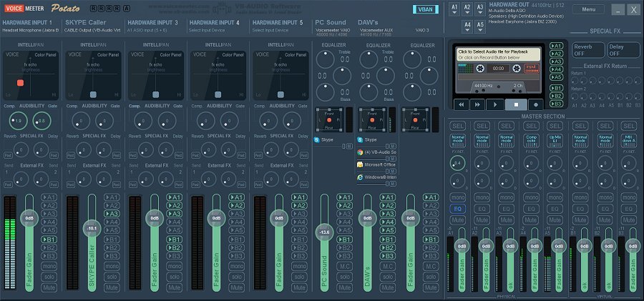Open the A1 hardware output device dropdown
644x301 pixels.
click(x=454, y=9)
